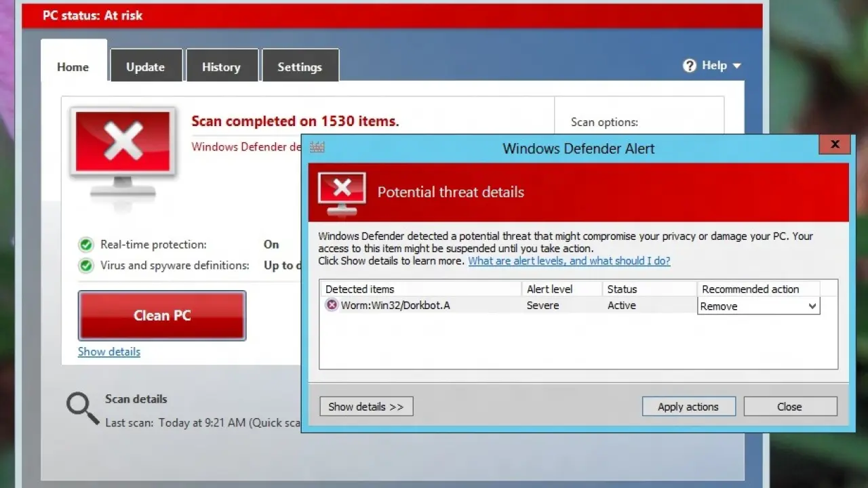Open the History tab

point(221,67)
